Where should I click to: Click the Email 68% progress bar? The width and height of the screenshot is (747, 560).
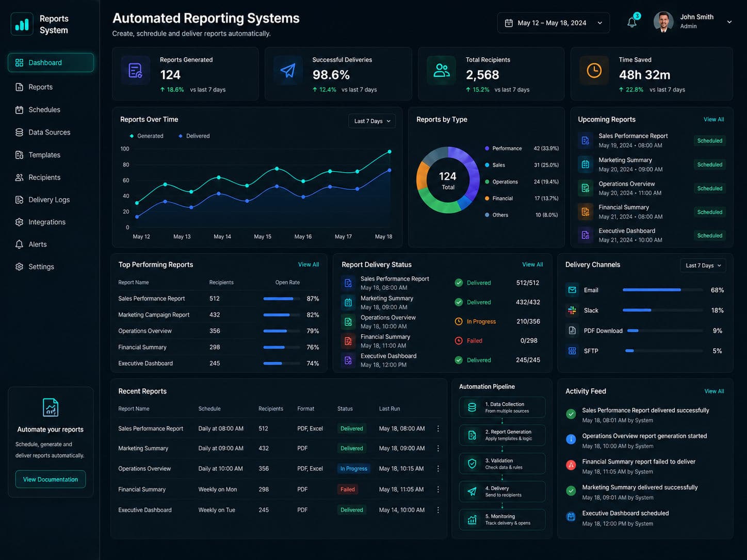click(663, 290)
